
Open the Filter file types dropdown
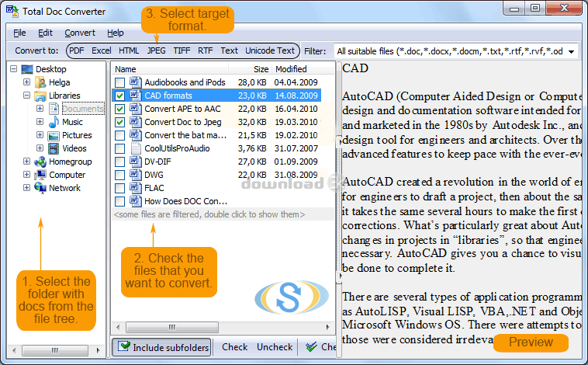[x=572, y=51]
